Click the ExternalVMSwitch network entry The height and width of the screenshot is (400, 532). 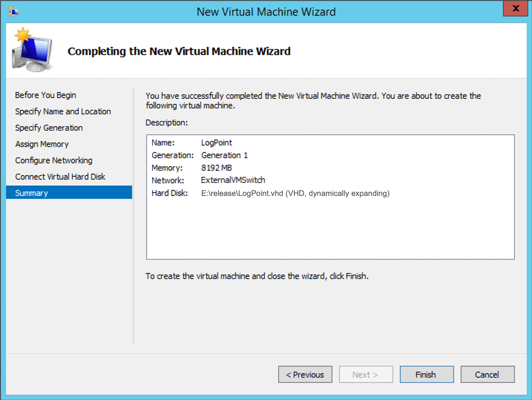pyautogui.click(x=233, y=180)
